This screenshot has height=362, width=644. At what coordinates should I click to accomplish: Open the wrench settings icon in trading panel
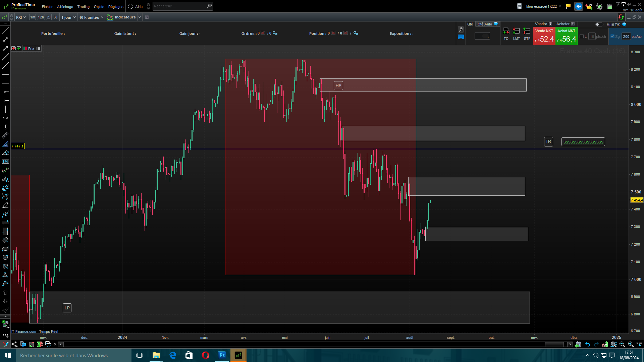click(x=461, y=29)
